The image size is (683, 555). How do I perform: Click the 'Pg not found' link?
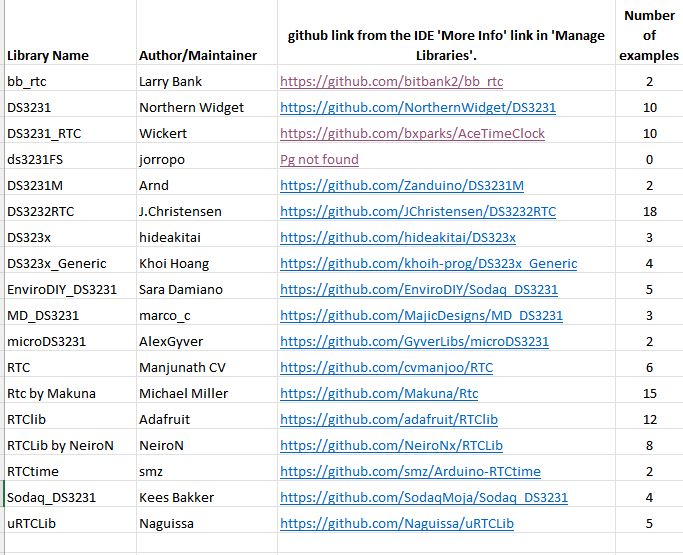(x=319, y=159)
